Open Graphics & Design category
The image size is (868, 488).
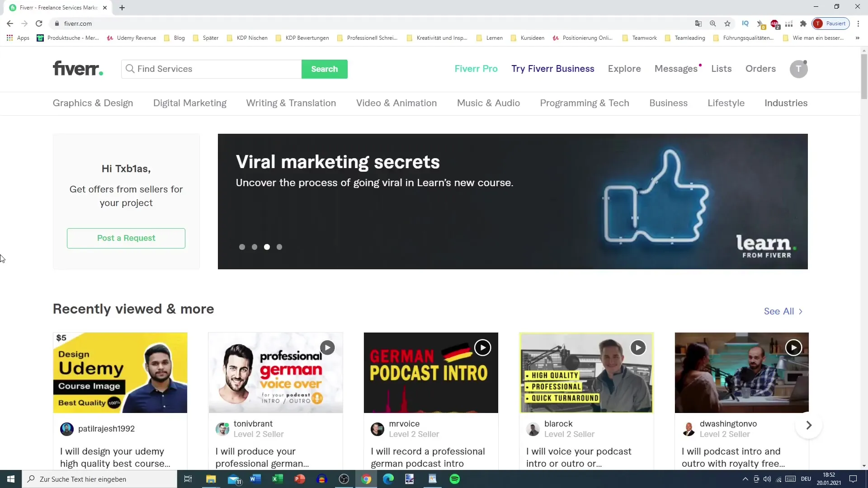[x=93, y=103]
